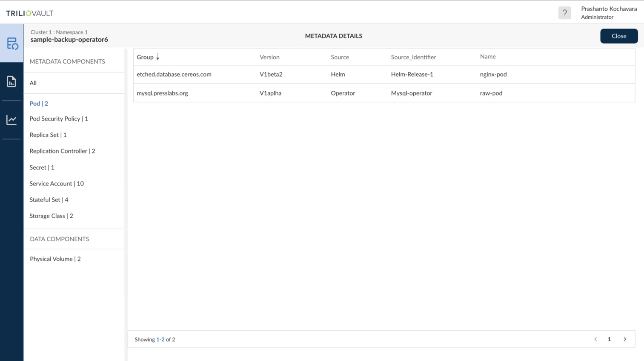Click the nginx-pod table row

click(x=383, y=74)
